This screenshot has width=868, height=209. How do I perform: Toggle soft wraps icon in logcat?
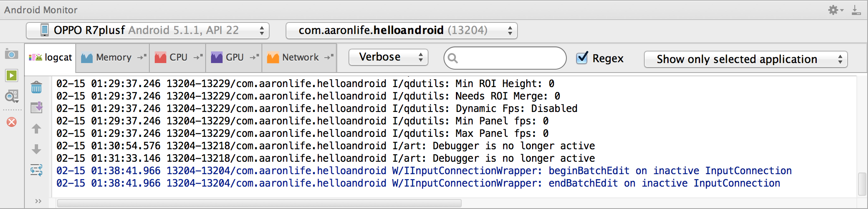tap(36, 170)
